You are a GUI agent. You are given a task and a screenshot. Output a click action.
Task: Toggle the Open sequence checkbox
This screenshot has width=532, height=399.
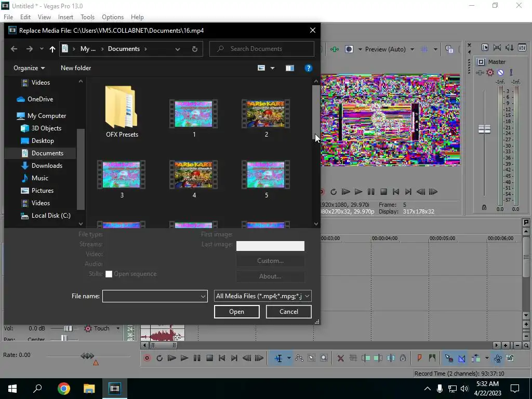[109, 274]
